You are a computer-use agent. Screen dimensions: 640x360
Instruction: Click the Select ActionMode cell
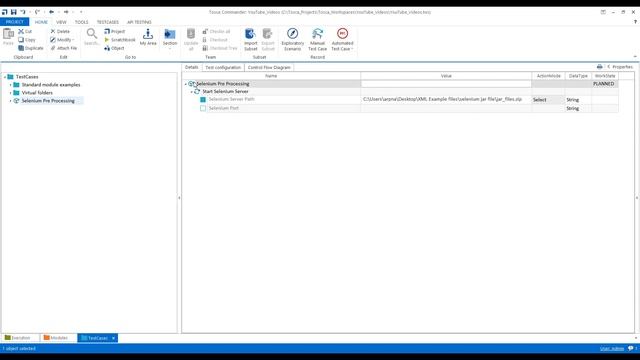coord(548,100)
